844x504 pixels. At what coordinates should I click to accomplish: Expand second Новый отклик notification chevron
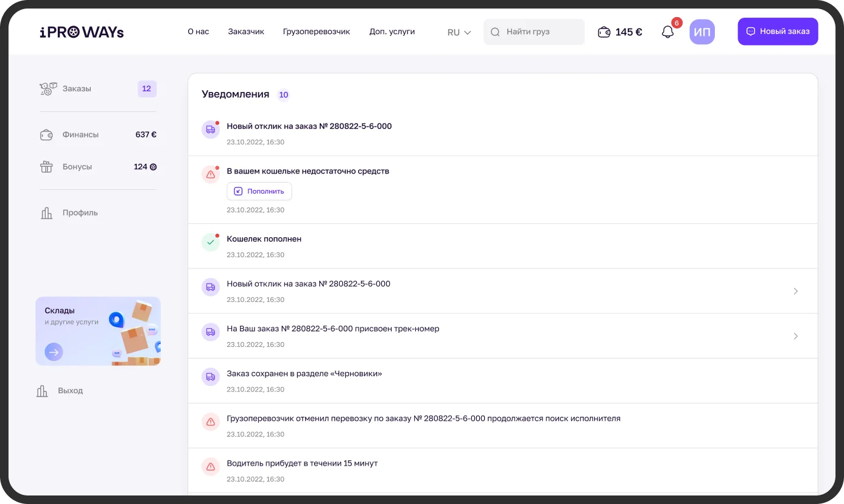(x=795, y=291)
